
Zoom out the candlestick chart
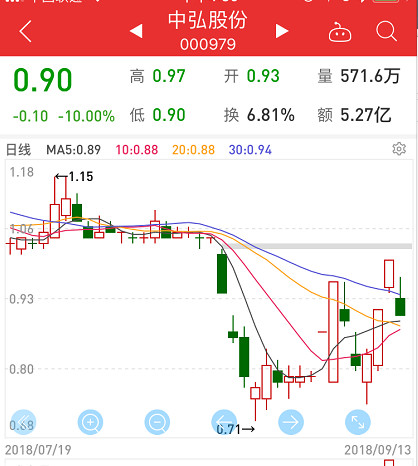pos(157,422)
